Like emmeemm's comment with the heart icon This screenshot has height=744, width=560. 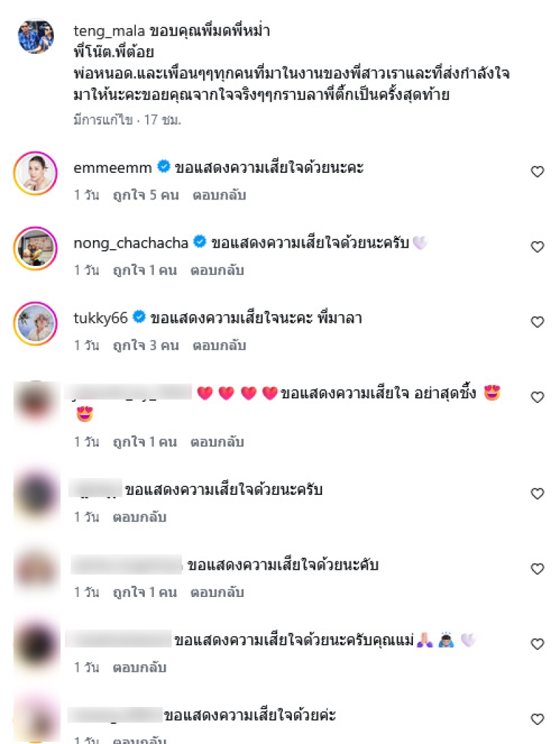pyautogui.click(x=537, y=171)
